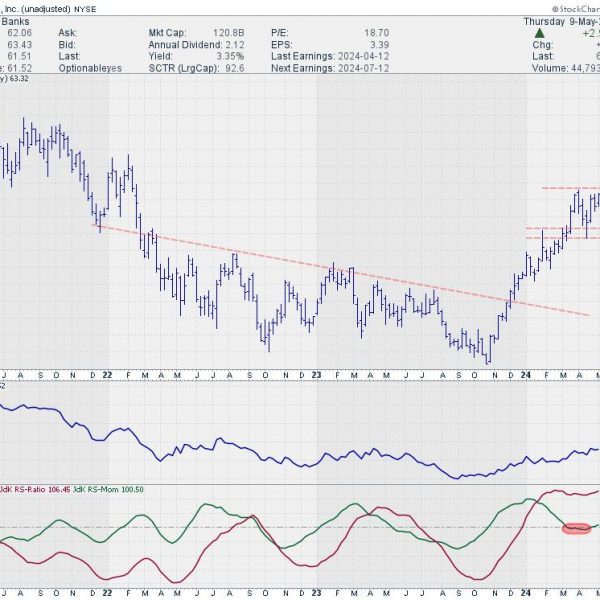The height and width of the screenshot is (600, 600).
Task: Click the NYSE exchange label in title
Action: click(x=85, y=9)
